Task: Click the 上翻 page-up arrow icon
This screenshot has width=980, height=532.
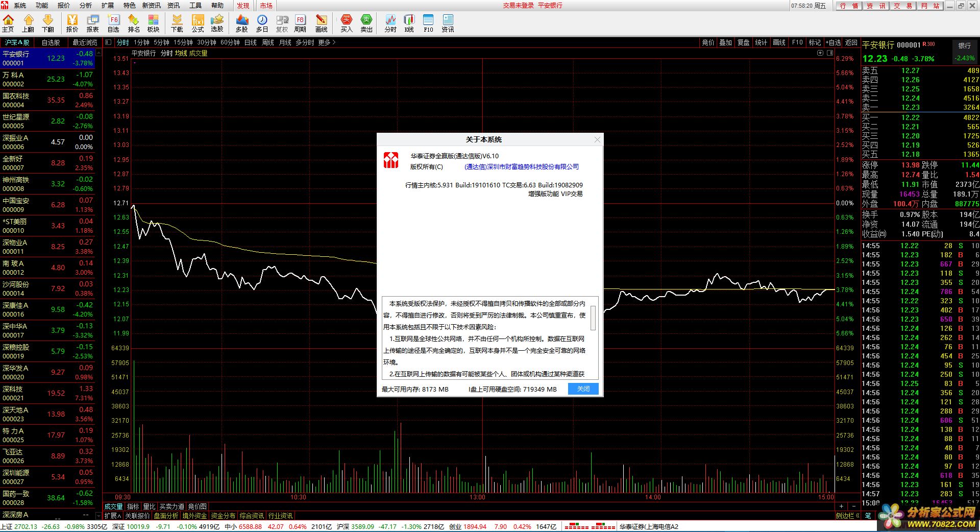Action: [x=28, y=23]
